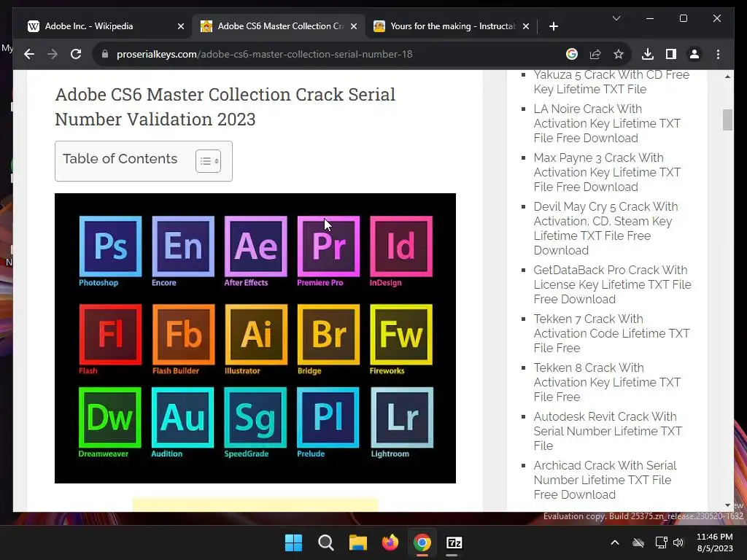Click the Chrome taskbar icon
The height and width of the screenshot is (560, 747).
coord(422,542)
